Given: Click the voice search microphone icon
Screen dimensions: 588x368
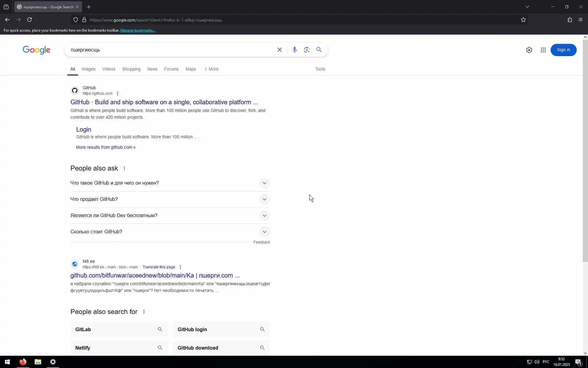Looking at the screenshot, I should [294, 50].
